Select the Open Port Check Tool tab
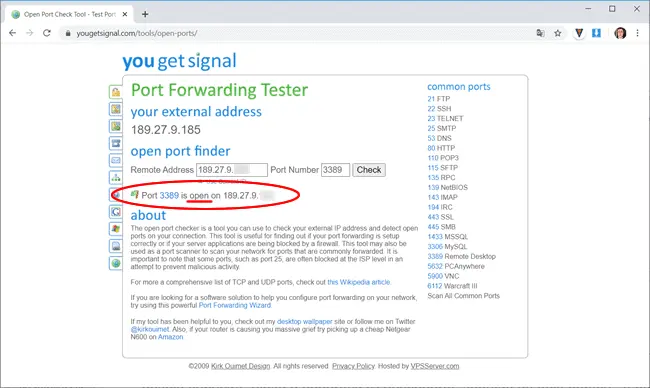650x388 pixels. (69, 14)
